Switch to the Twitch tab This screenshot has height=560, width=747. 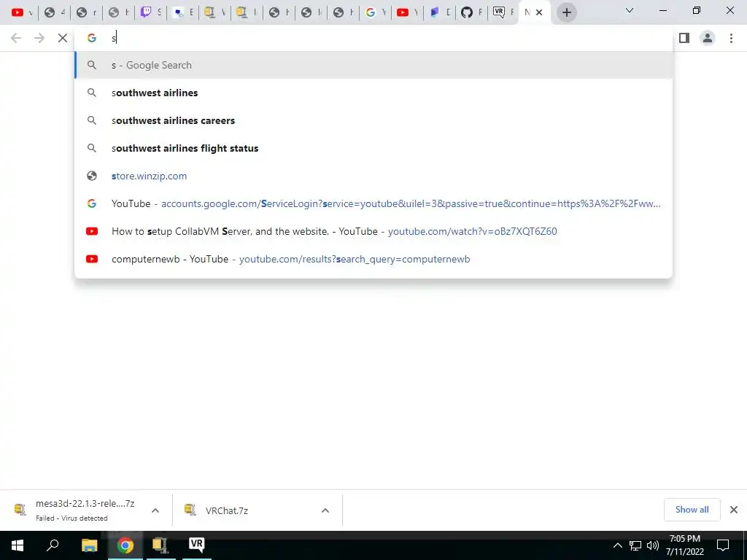pyautogui.click(x=150, y=12)
